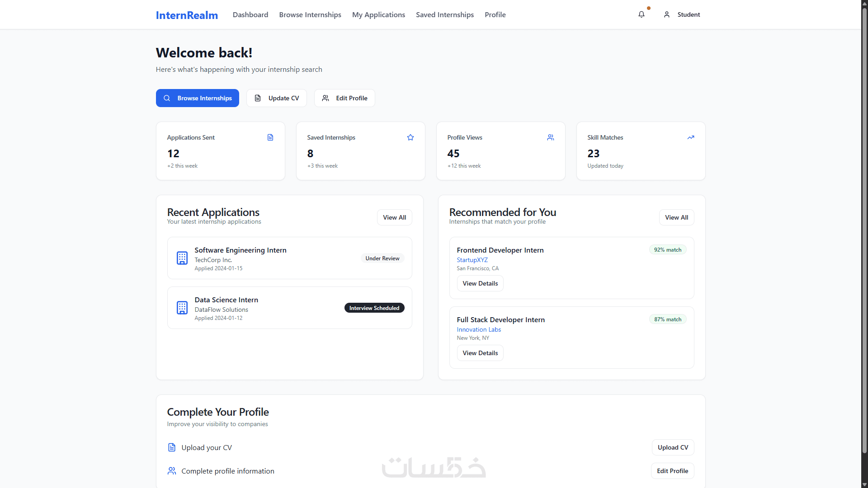Open the StartupXYZ company link

(x=472, y=260)
